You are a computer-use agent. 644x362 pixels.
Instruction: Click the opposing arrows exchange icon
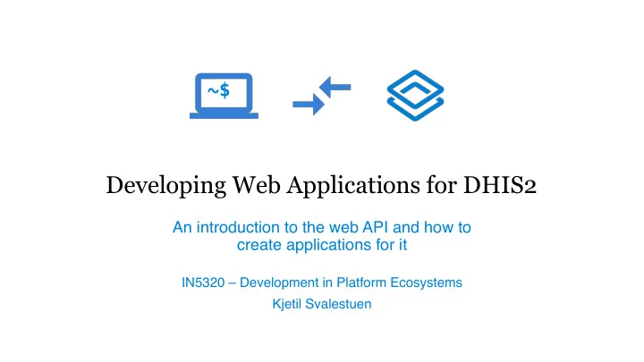click(322, 96)
